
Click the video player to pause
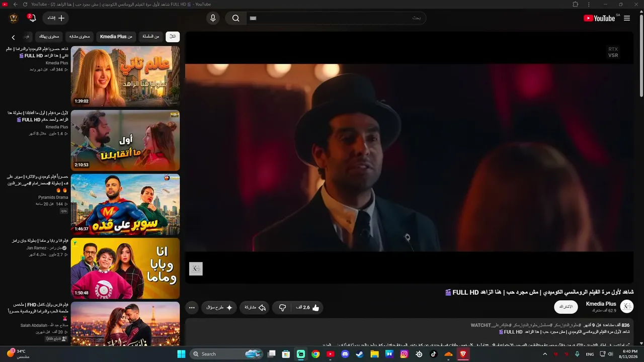click(410, 157)
